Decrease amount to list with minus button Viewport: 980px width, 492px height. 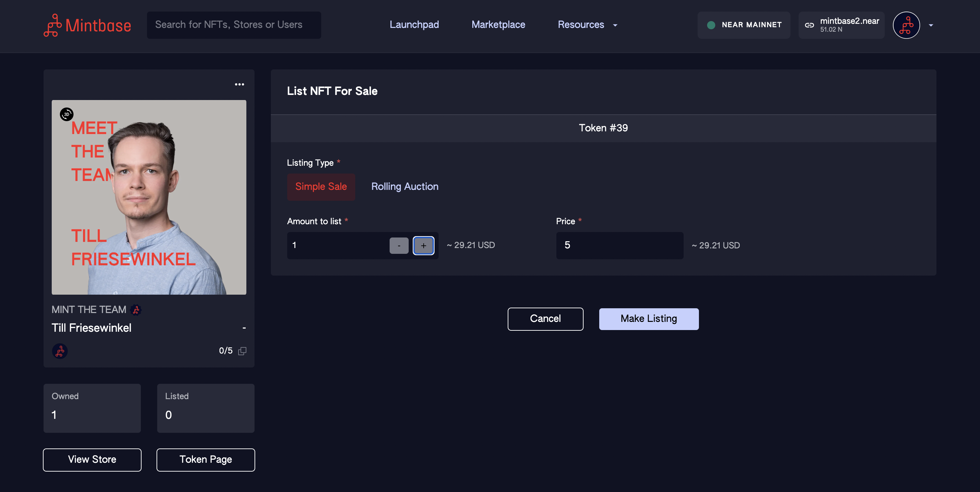[399, 245]
